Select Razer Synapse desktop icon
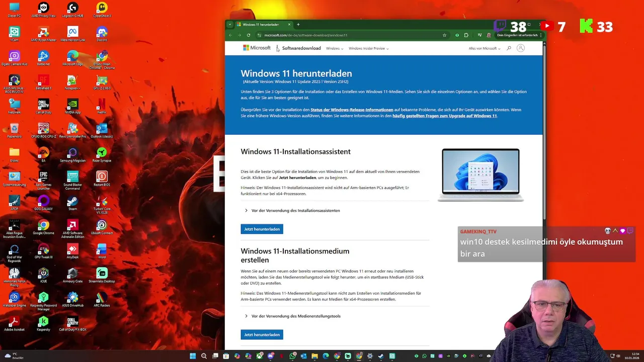This screenshot has height=362, width=644. click(102, 154)
